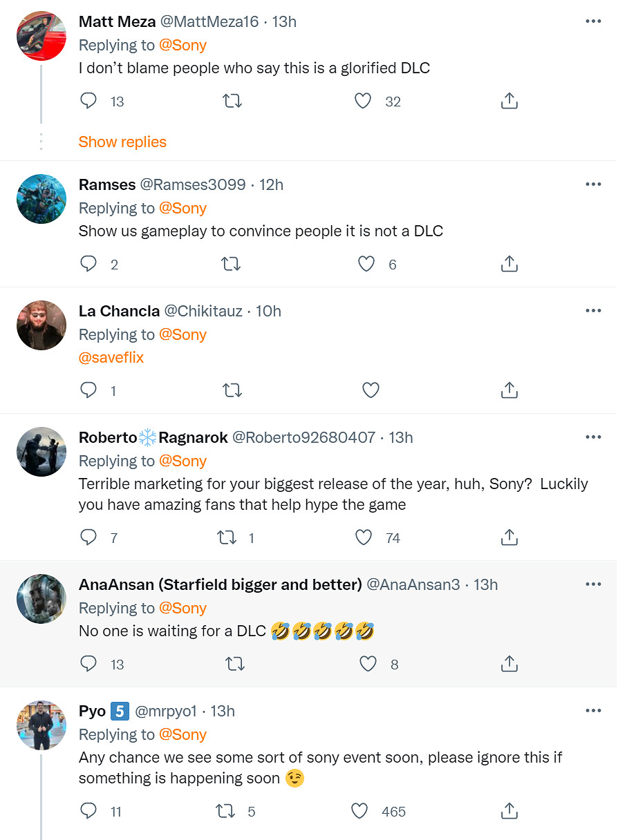The width and height of the screenshot is (618, 840).
Task: Retweet Pyo's tweet about Sony event
Action: coord(227,811)
